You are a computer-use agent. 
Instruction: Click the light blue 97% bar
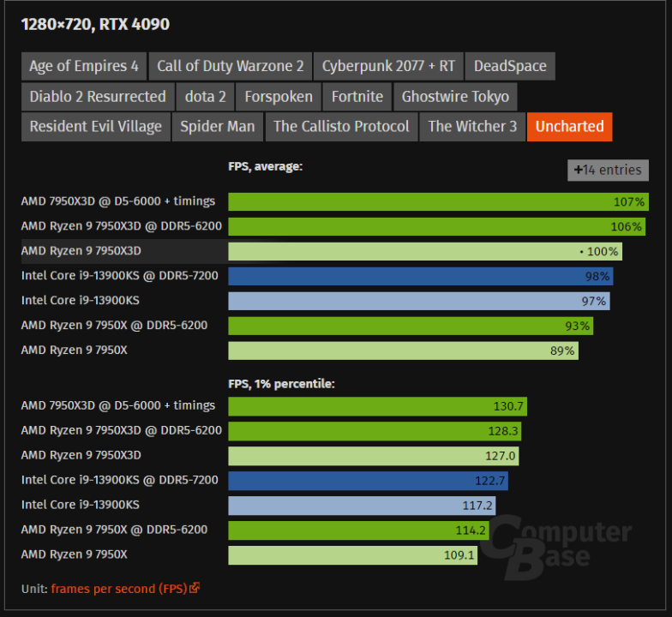[x=419, y=302]
